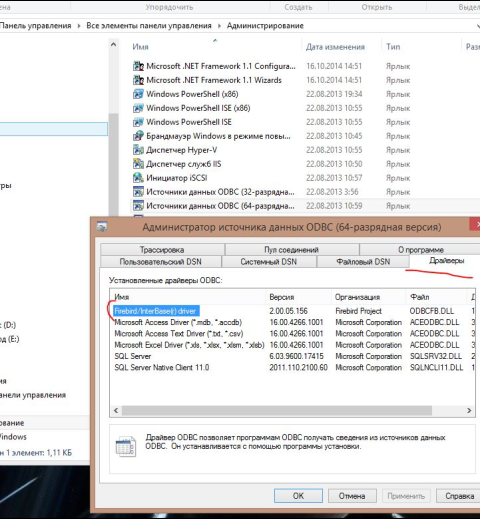This screenshot has height=519, width=480.
Task: Click Microsoft .NET Framework 1.1 Wizards icon
Action: (x=138, y=80)
